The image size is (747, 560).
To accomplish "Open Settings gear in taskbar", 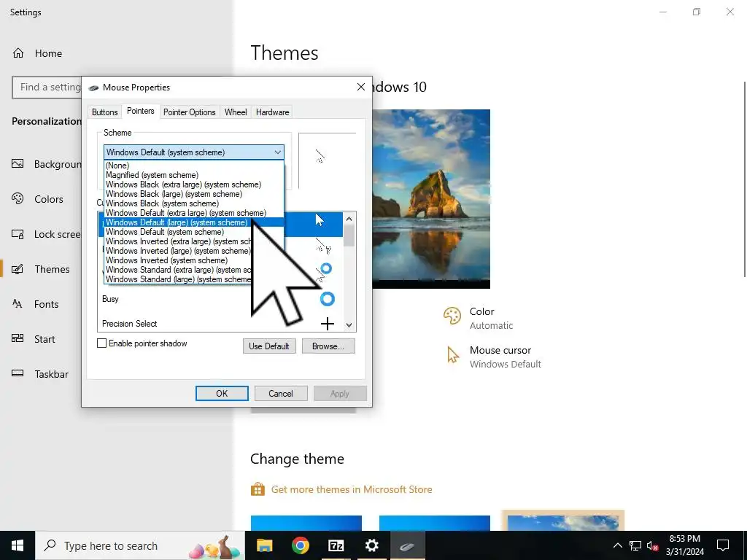I will [371, 545].
